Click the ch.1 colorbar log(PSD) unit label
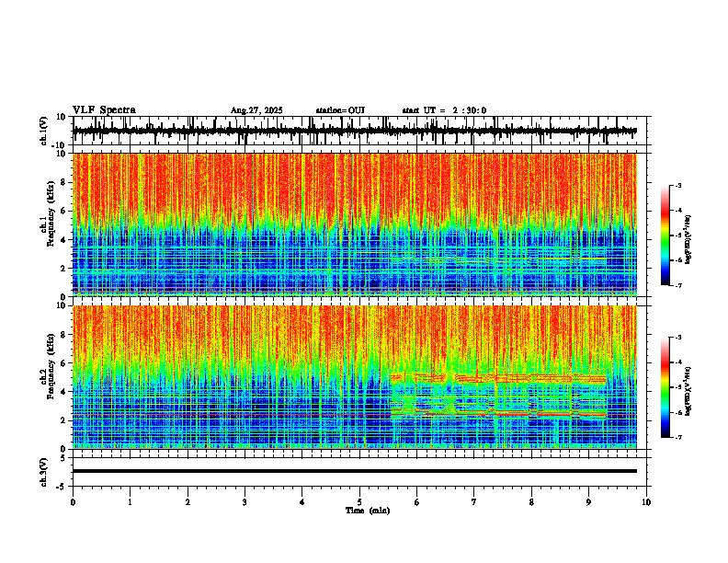This screenshot has height=563, width=728. click(x=688, y=239)
